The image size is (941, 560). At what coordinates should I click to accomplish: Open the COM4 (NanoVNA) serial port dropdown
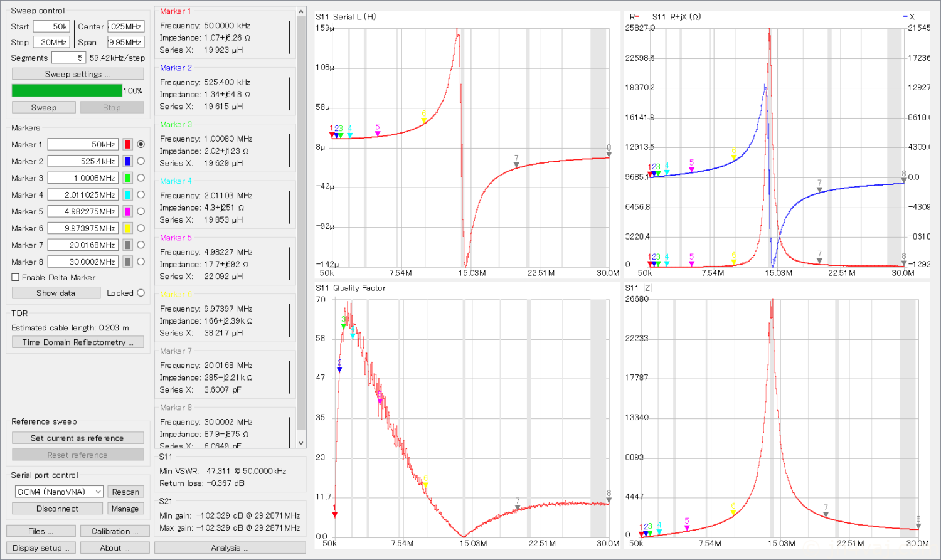pyautogui.click(x=59, y=492)
